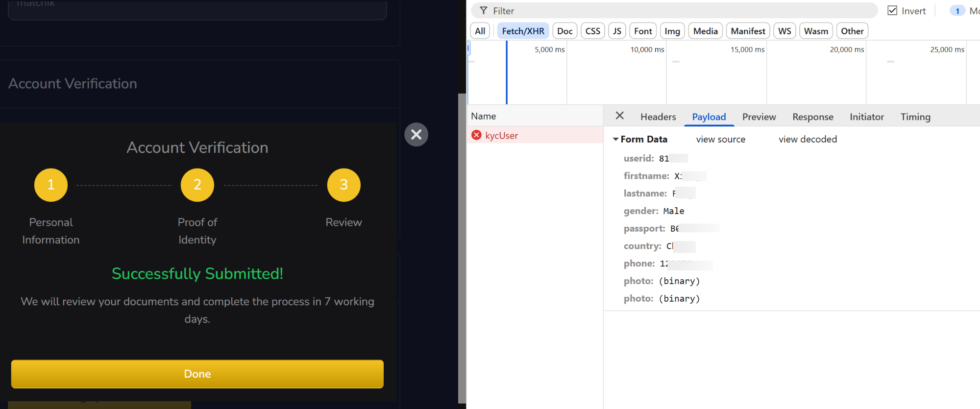Click the red error icon beside kycUser
The width and height of the screenshot is (980, 409).
pyautogui.click(x=476, y=135)
